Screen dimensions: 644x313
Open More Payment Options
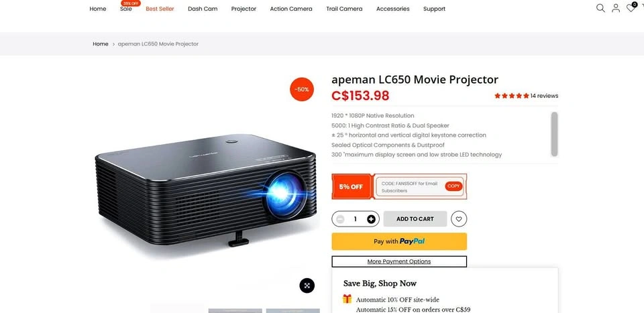(x=399, y=261)
